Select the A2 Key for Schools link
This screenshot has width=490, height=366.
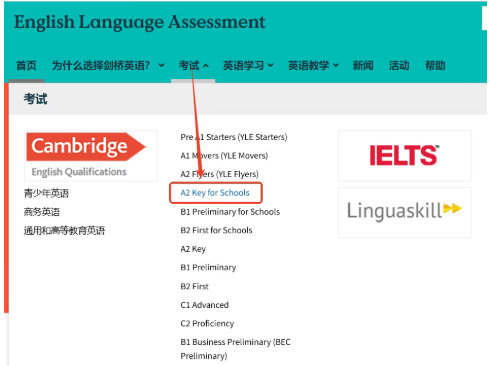pyautogui.click(x=215, y=193)
